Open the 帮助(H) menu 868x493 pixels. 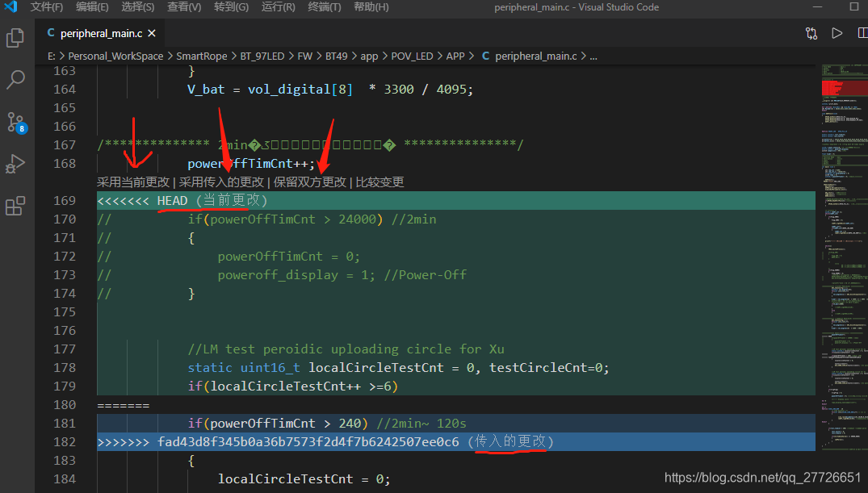click(x=371, y=7)
